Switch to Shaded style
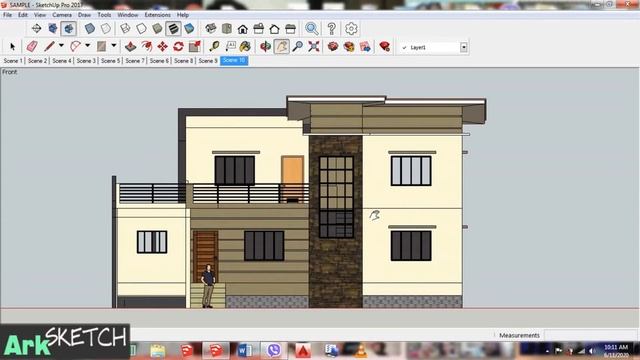Image resolution: width=640 pixels, height=360 pixels. point(157,29)
